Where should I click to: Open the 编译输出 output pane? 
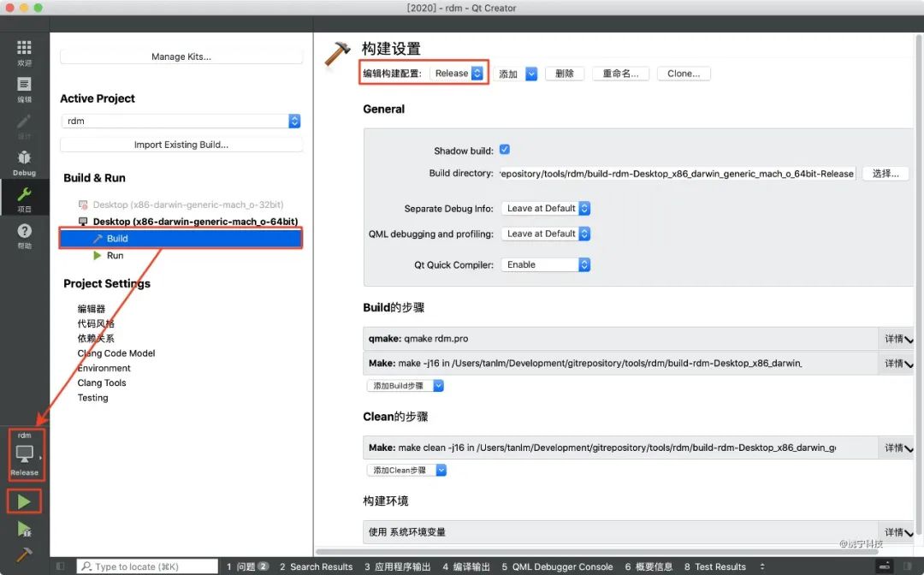[x=466, y=566]
